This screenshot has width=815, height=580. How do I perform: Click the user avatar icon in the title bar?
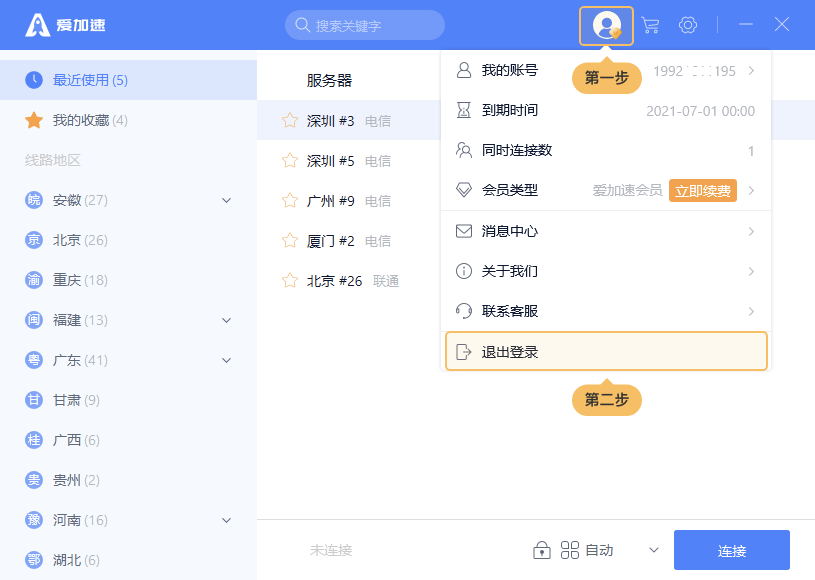[606, 25]
